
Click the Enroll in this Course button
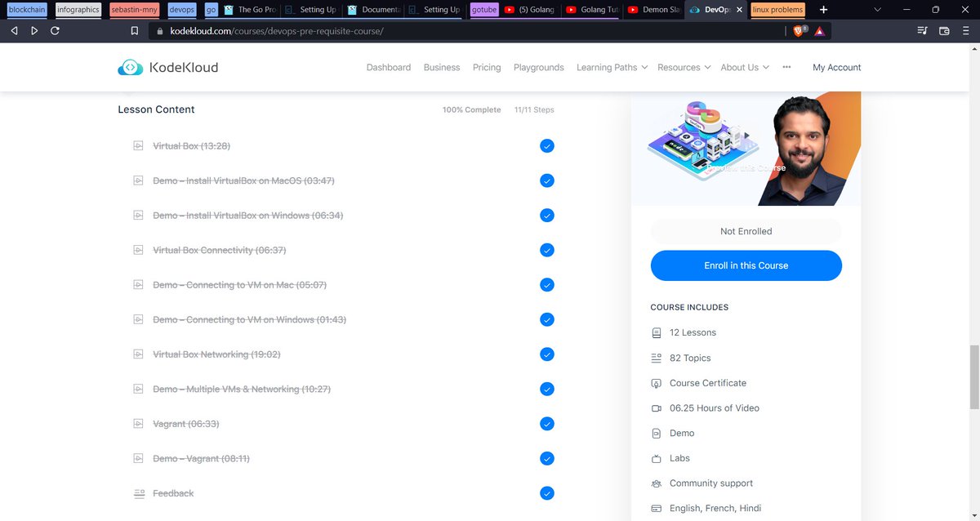(746, 265)
